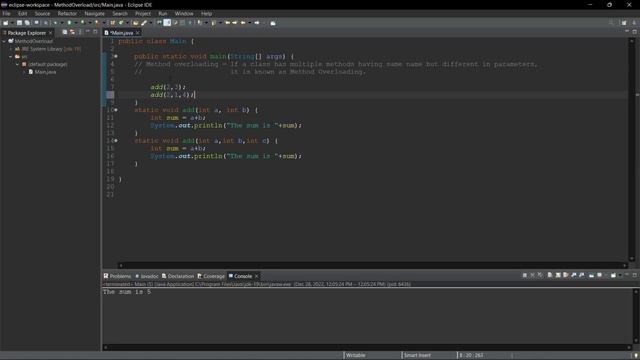
Task: Toggle Word Wrap in editor toolbar
Action: pyautogui.click(x=175, y=23)
